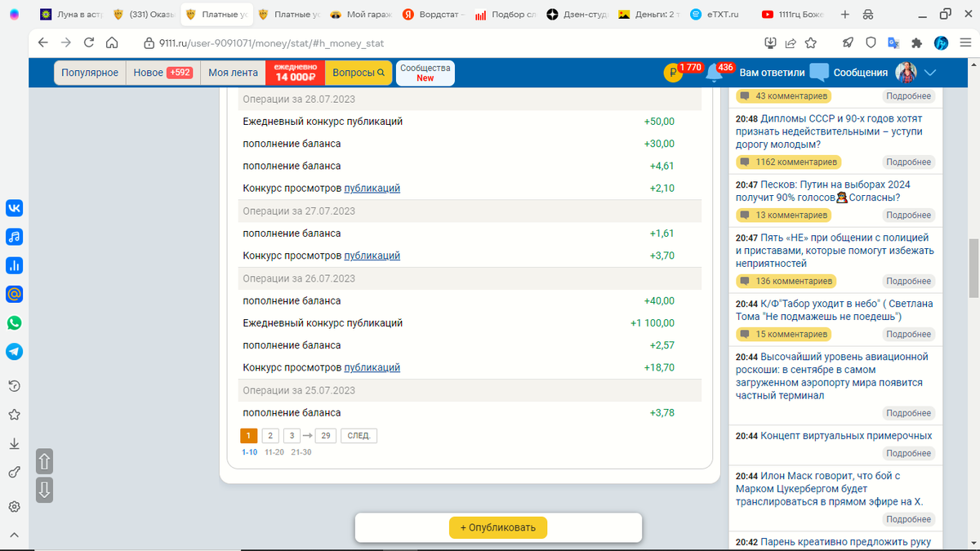Image resolution: width=980 pixels, height=551 pixels.
Task: Open the VK sidebar icon
Action: coord(14,208)
